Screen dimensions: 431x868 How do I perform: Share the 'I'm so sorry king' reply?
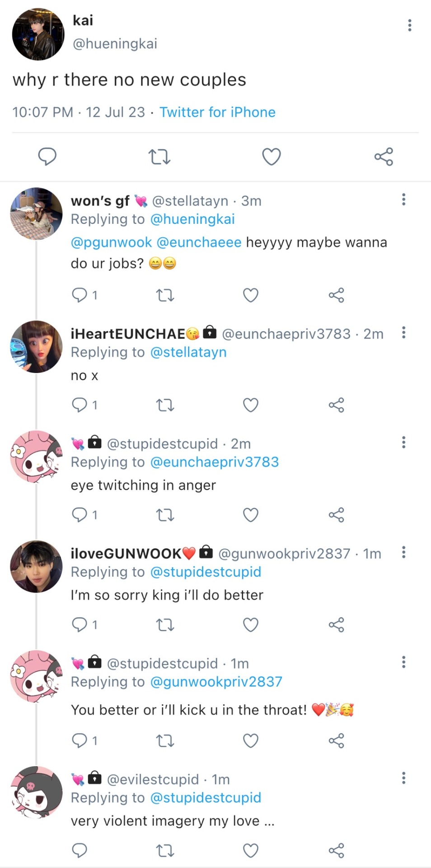(x=336, y=625)
